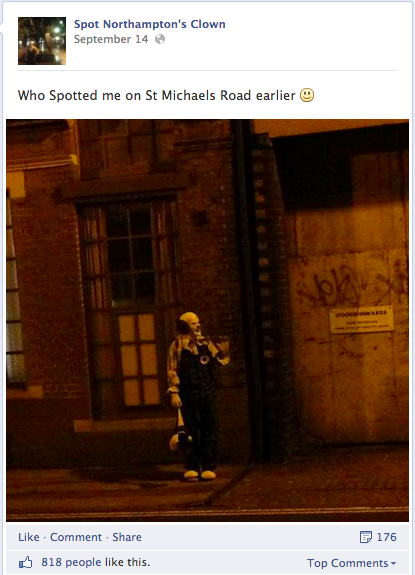Open the 176 comments count

[x=386, y=537]
